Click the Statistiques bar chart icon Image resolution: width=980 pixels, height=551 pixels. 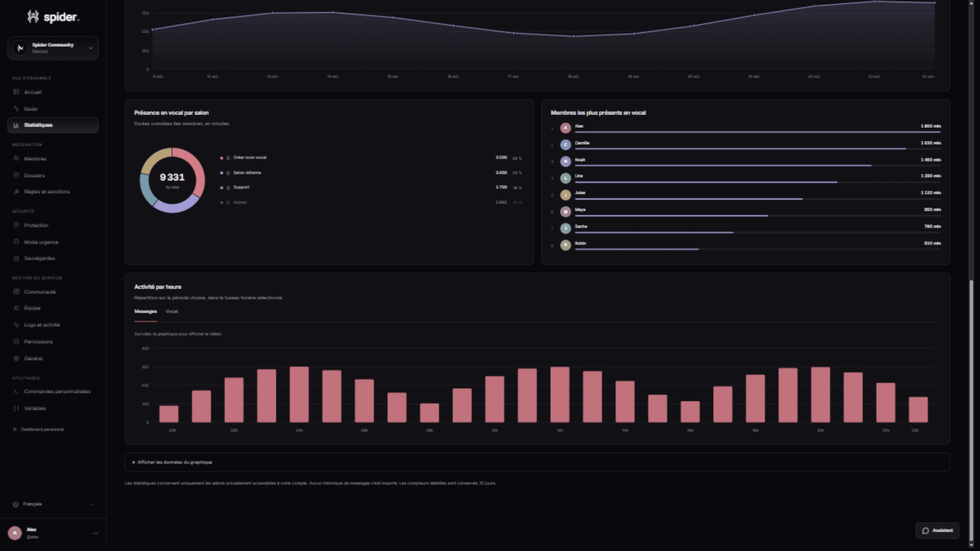(x=16, y=125)
